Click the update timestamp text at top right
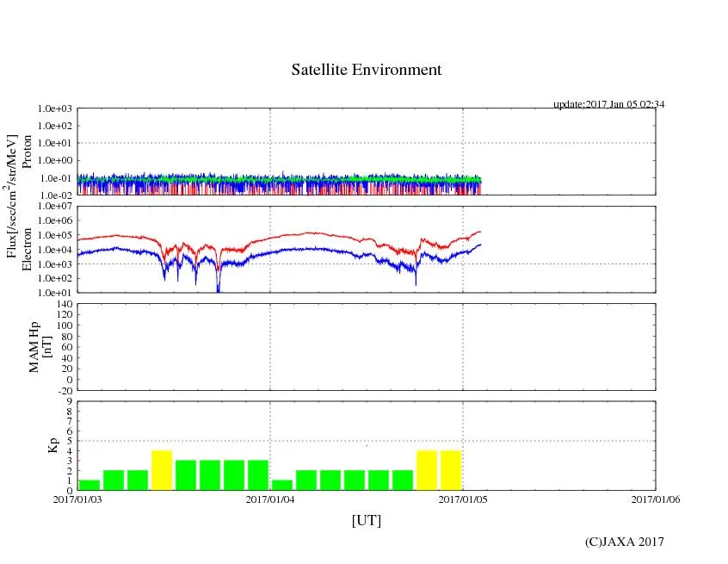 (608, 104)
